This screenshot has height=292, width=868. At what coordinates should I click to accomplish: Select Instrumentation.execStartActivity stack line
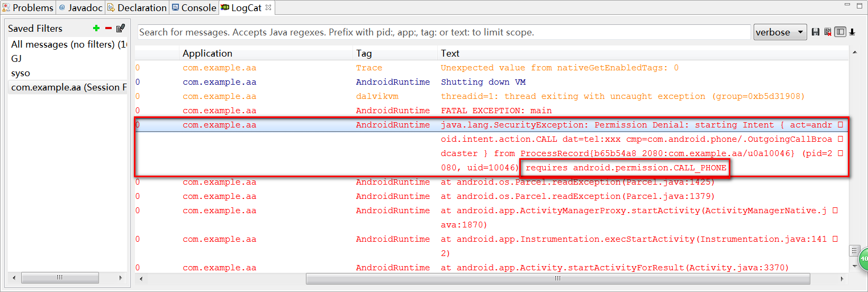coord(492,246)
